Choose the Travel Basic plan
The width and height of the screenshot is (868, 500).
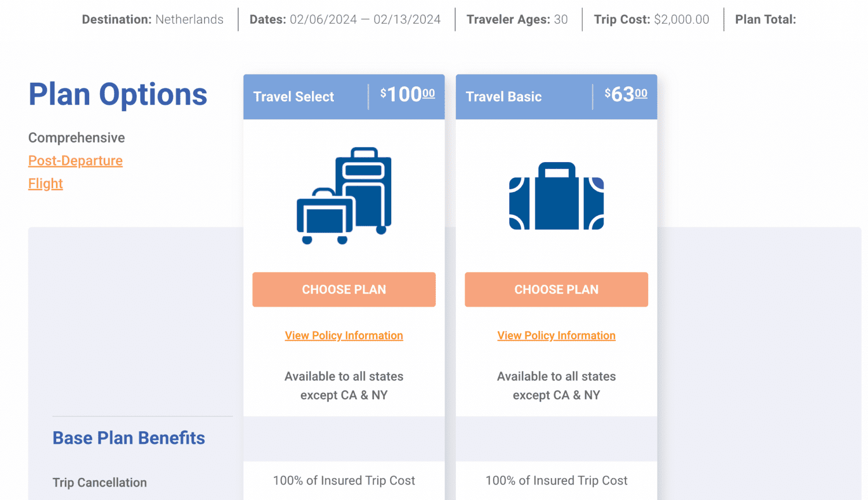(x=556, y=289)
